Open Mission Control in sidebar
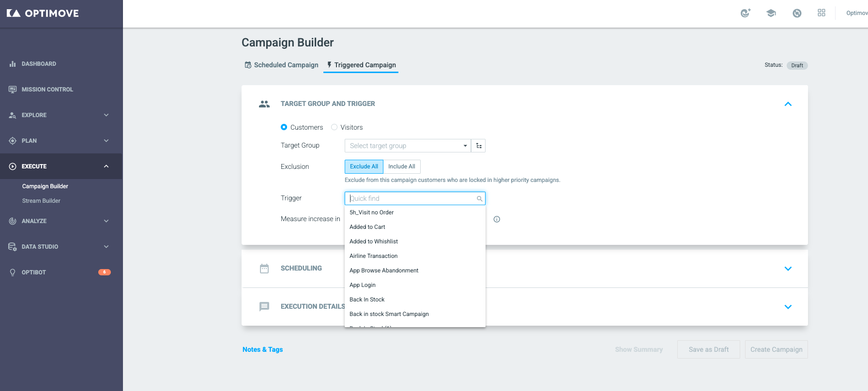 47,90
